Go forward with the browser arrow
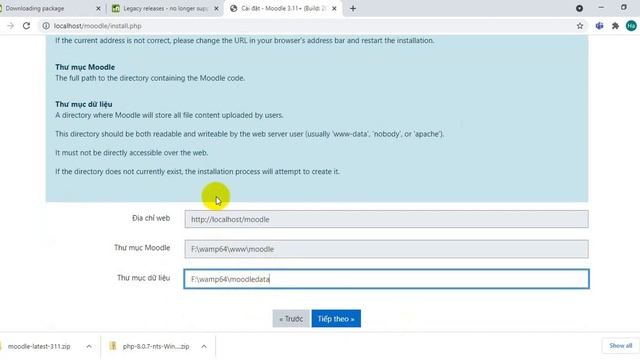This screenshot has height=360, width=640. (11, 26)
